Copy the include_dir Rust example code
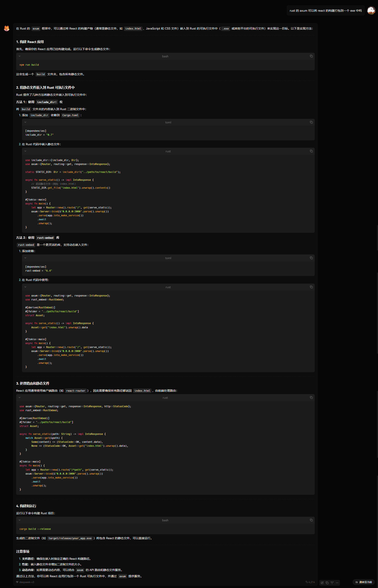Screen dimensions: 378x588 click(311, 151)
